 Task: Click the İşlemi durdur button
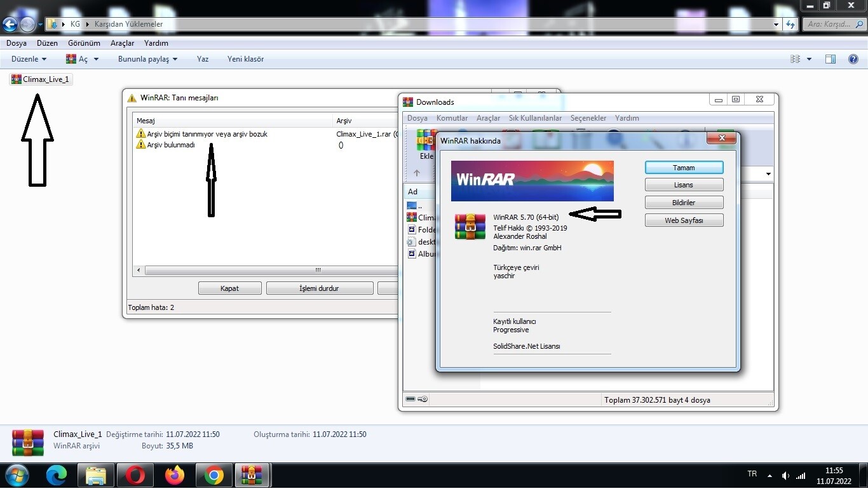(x=320, y=288)
